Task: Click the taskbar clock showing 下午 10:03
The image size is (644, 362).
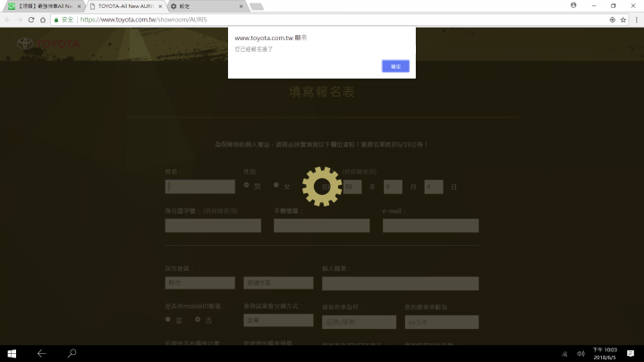Action: coord(605,353)
